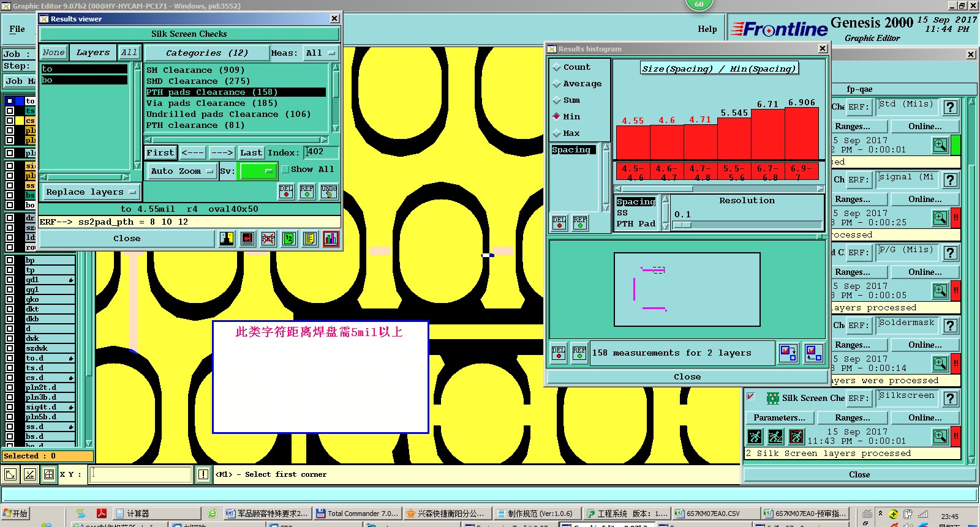980x527 pixels.
Task: Click REF icon in Results viewer
Action: 307,192
